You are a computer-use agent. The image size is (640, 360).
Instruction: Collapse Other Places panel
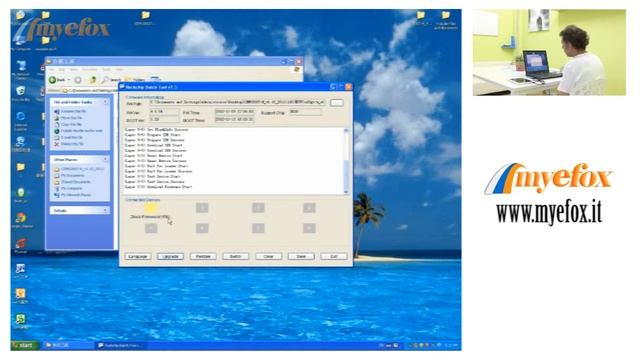pyautogui.click(x=105, y=160)
